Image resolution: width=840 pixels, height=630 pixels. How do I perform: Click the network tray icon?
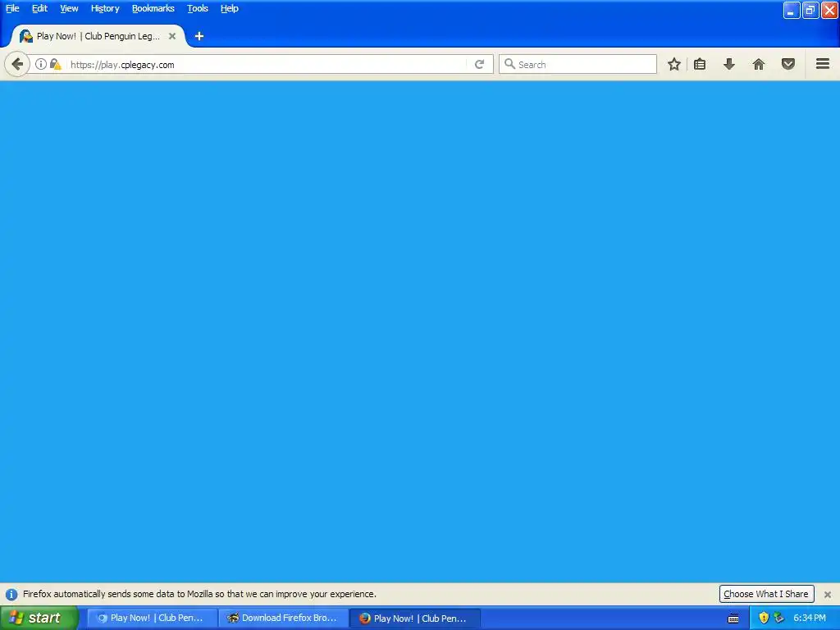click(x=779, y=618)
